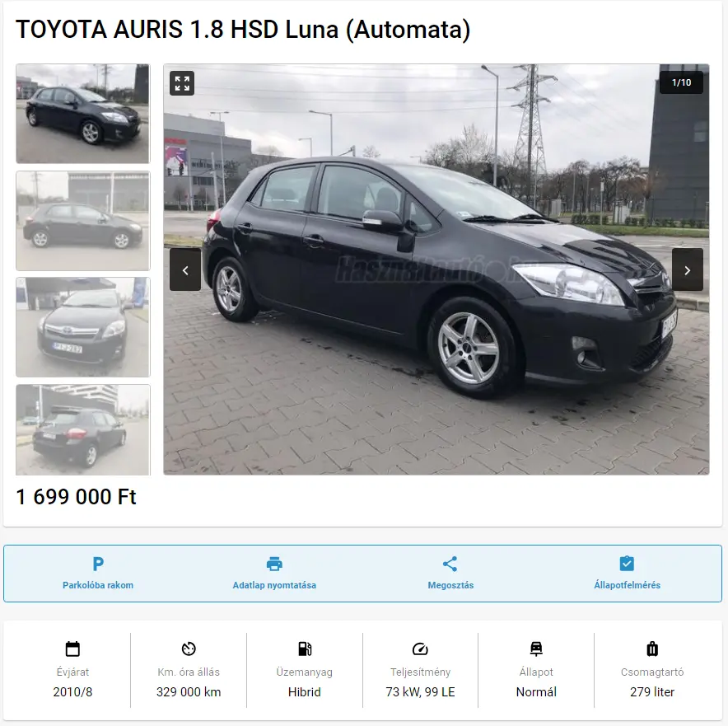Click the Megosztás share icon

[x=450, y=564]
